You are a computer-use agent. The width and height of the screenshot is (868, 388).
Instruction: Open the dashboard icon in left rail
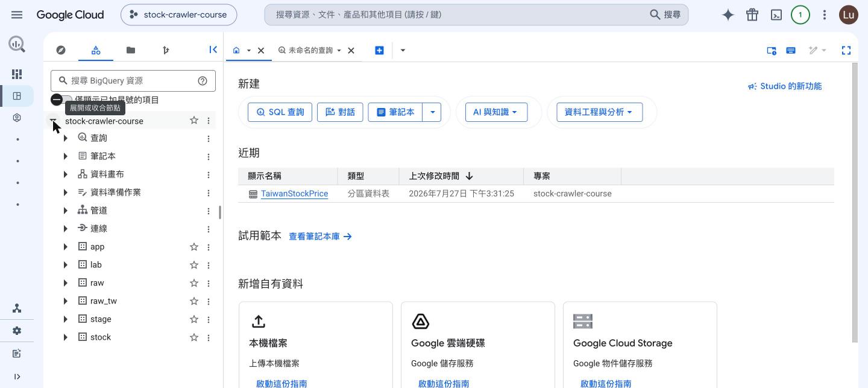tap(17, 74)
